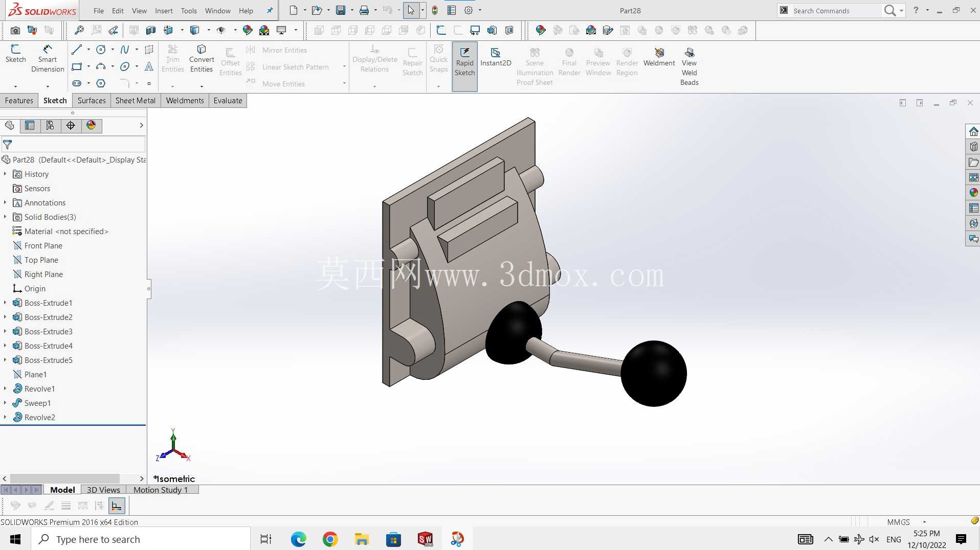This screenshot has width=980, height=550.
Task: Open the FeatureManager design tree tab
Action: coord(10,125)
